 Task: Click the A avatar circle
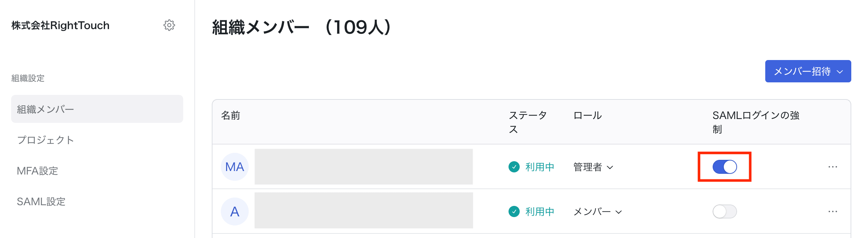point(235,211)
